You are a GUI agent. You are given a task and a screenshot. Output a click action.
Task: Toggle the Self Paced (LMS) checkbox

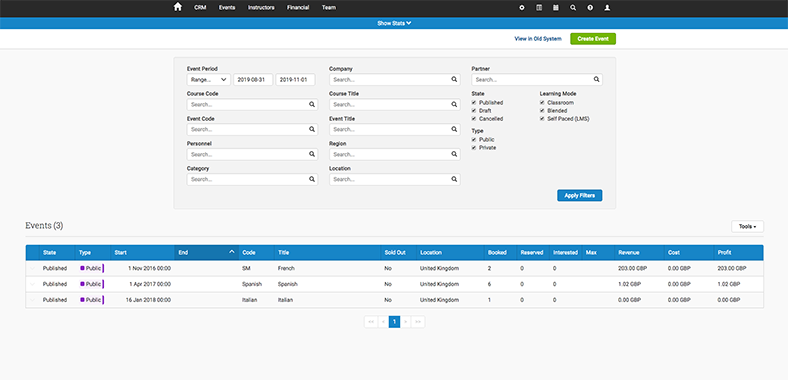coord(542,119)
